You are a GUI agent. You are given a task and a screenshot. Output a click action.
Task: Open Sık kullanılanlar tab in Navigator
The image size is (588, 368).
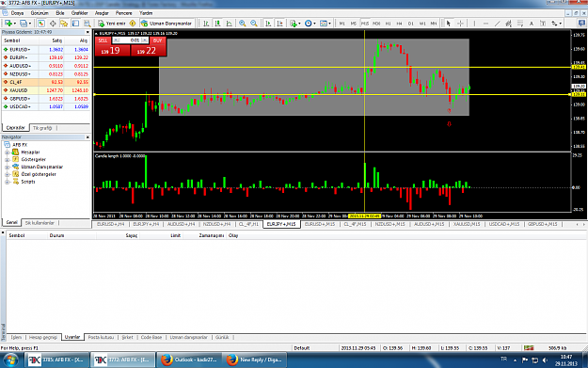click(40, 223)
